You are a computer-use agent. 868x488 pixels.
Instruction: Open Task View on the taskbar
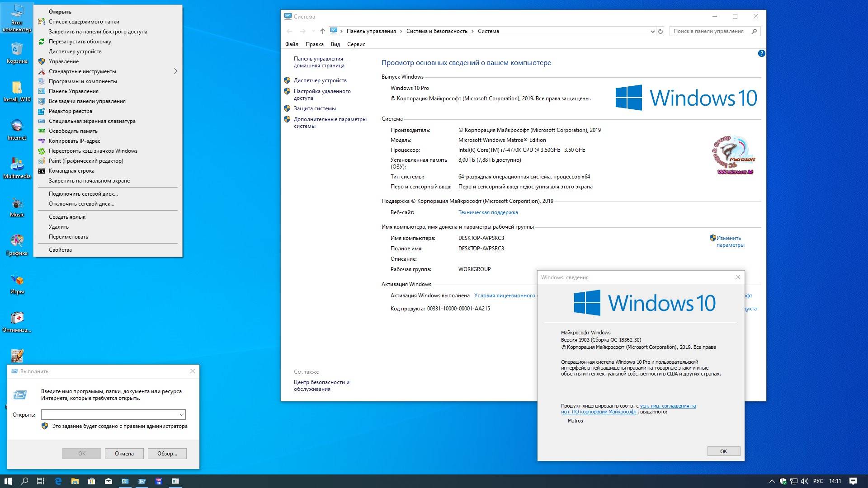click(41, 481)
